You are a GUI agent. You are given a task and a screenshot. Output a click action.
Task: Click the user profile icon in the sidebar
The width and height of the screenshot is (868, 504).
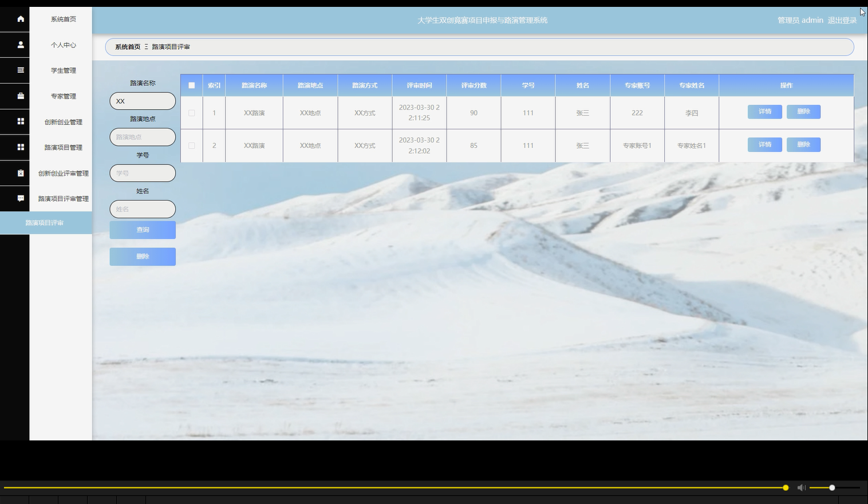pyautogui.click(x=21, y=45)
